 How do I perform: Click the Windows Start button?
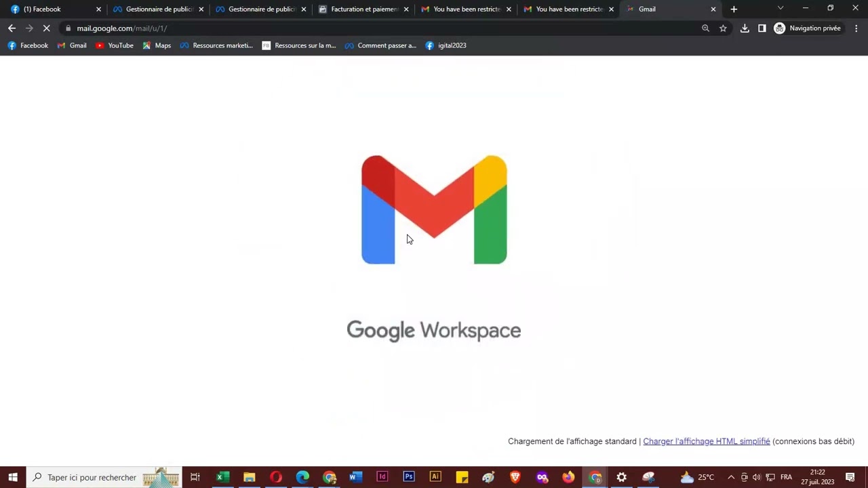[13, 477]
